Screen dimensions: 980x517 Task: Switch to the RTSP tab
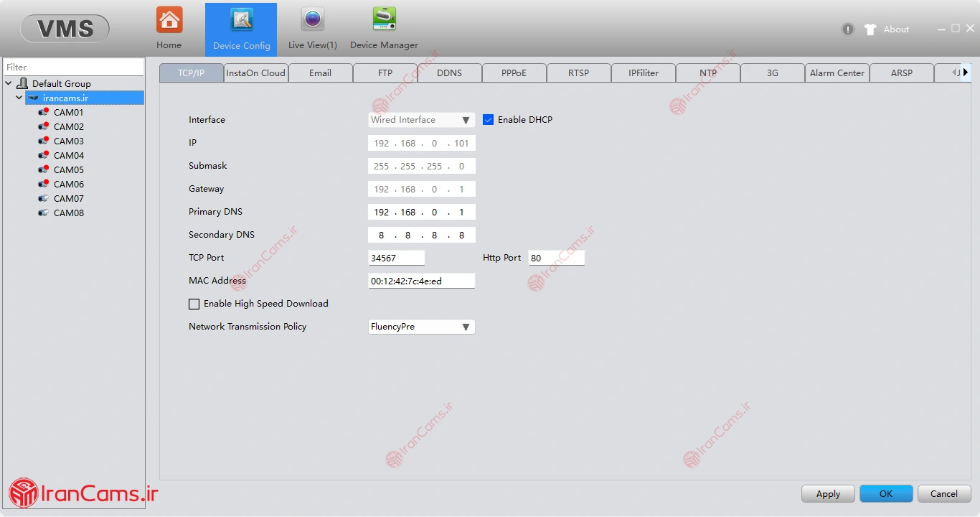click(x=579, y=73)
